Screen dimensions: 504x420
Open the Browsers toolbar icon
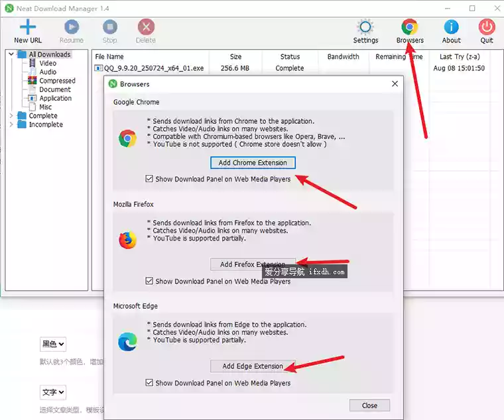pyautogui.click(x=410, y=27)
